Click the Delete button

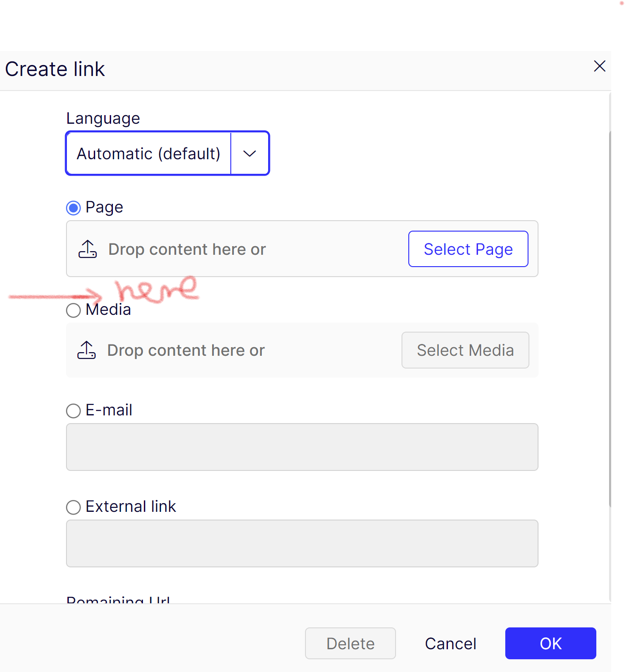pos(350,643)
